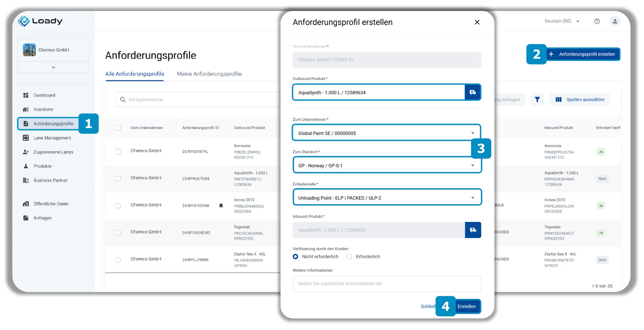Viewport: 644px width, 330px height.
Task: Click bookmark icon on row 24-RPUC53G6B
Action: point(221,206)
